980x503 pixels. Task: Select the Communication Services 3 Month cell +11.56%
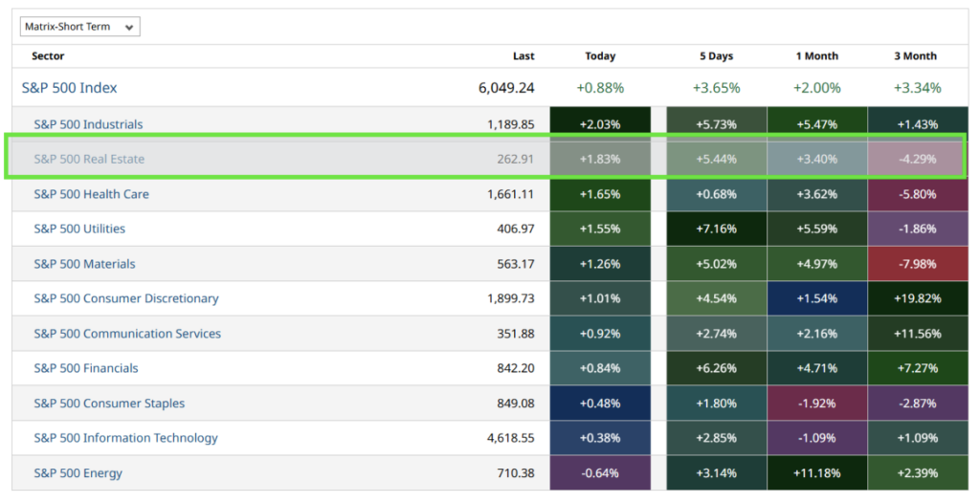(x=918, y=334)
